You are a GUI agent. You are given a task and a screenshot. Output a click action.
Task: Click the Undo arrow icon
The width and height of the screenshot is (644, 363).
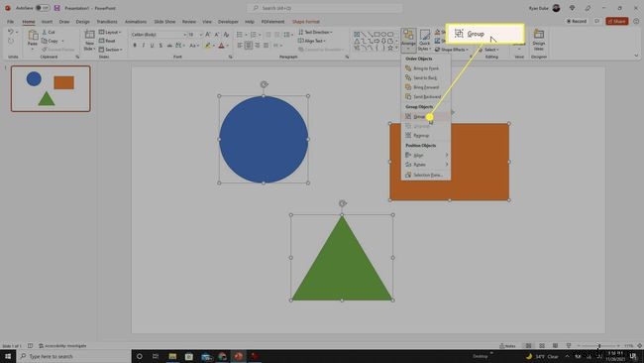(x=11, y=32)
